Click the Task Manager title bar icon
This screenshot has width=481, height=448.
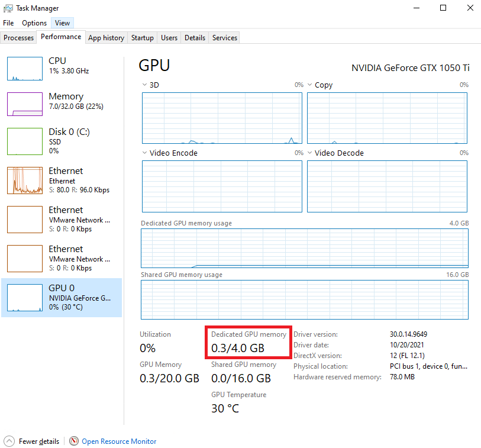click(8, 8)
